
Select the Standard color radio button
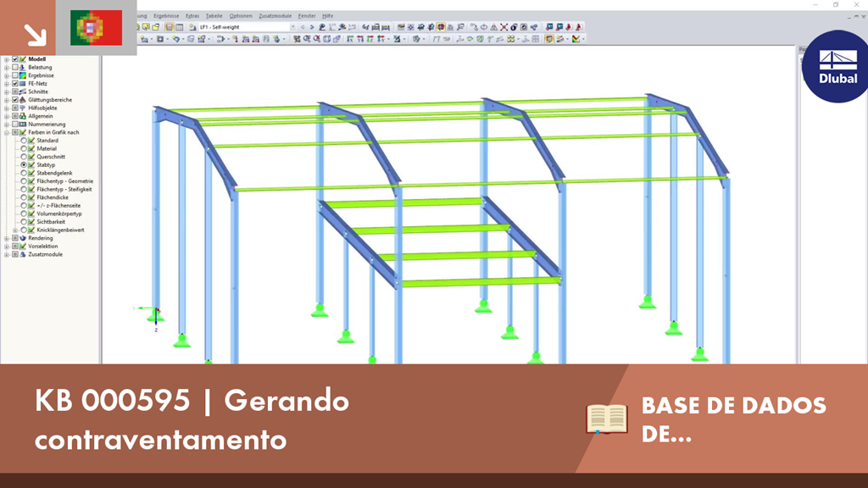(x=24, y=141)
